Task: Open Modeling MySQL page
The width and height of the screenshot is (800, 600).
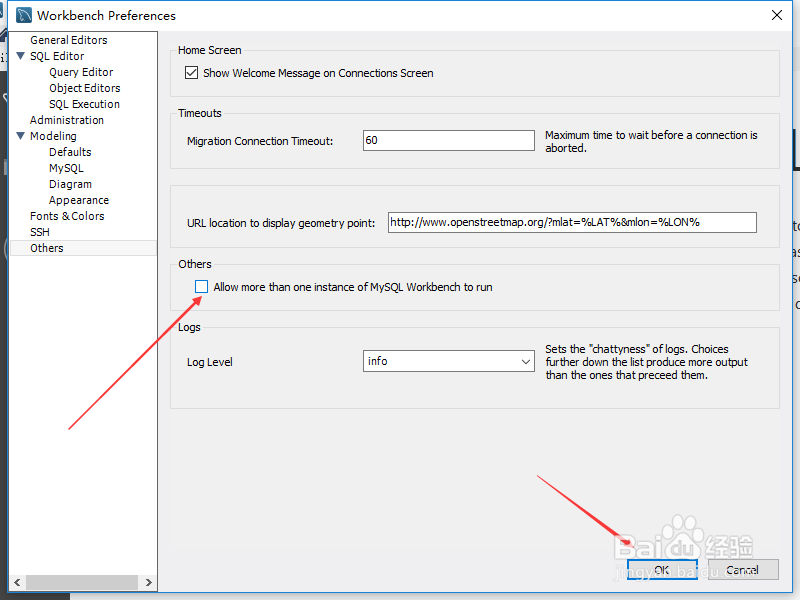Action: 66,168
